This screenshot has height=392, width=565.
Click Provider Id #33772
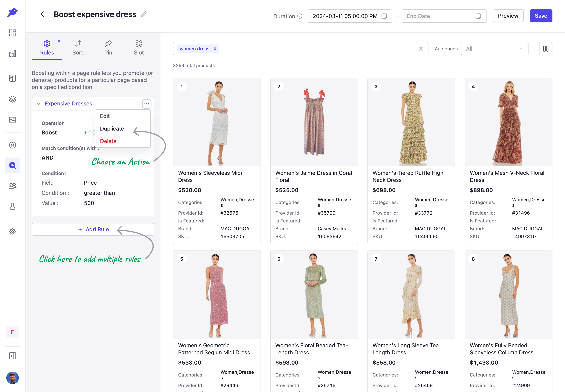pos(424,213)
